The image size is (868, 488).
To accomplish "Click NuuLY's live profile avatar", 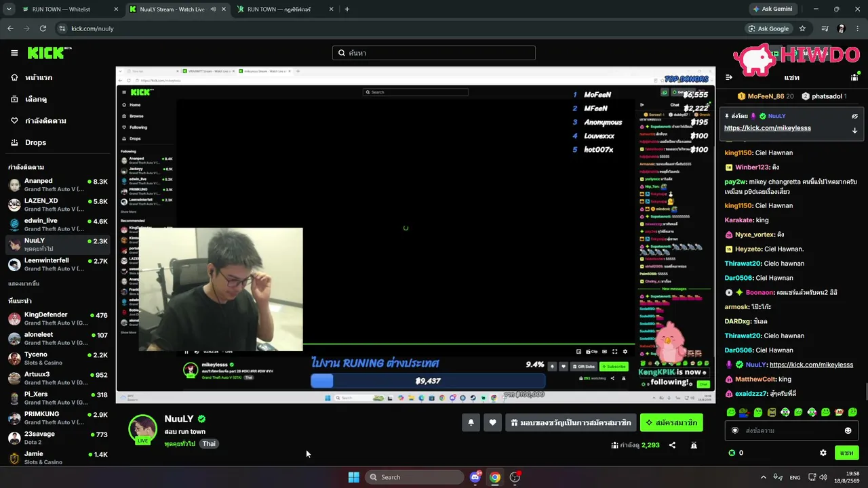I will [143, 429].
